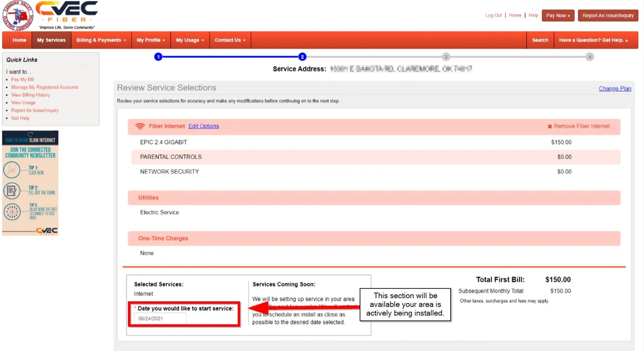Expand the Billing & Payments dropdown
This screenshot has height=351, width=644.
point(101,40)
